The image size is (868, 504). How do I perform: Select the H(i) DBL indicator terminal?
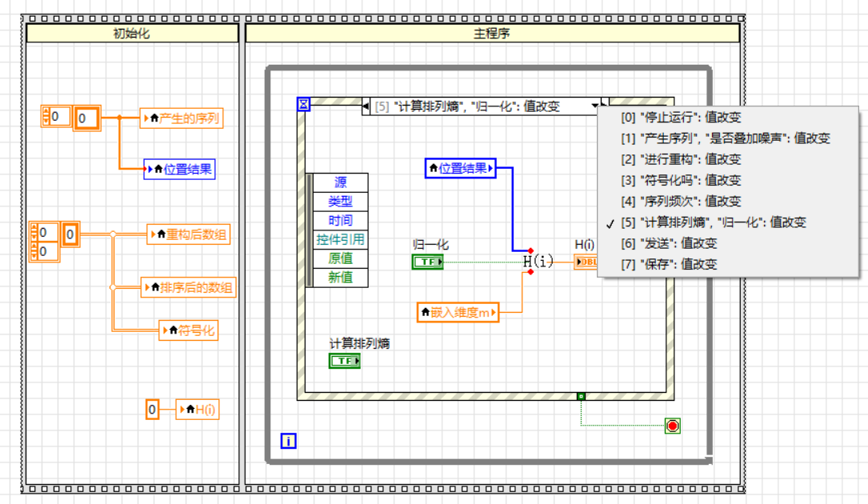585,262
